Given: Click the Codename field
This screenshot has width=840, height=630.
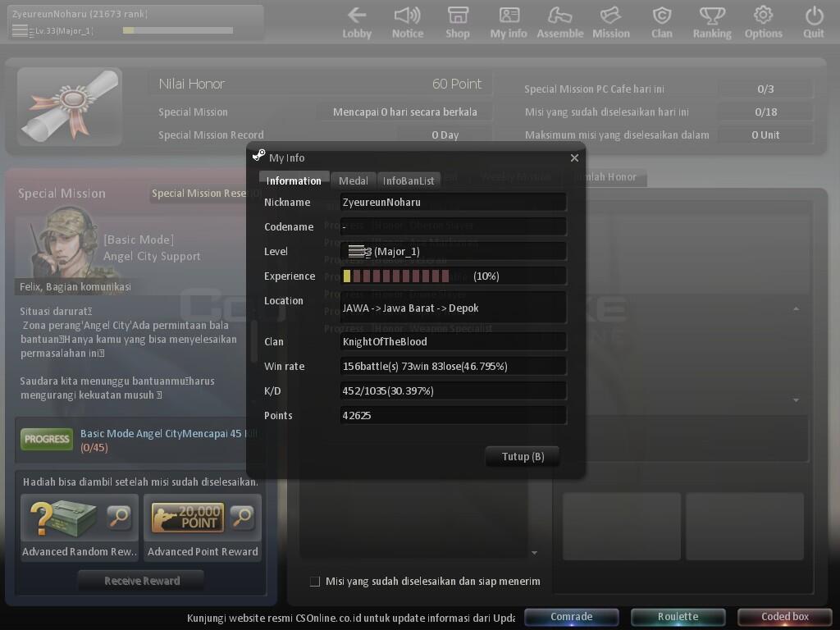Looking at the screenshot, I should click(x=453, y=226).
